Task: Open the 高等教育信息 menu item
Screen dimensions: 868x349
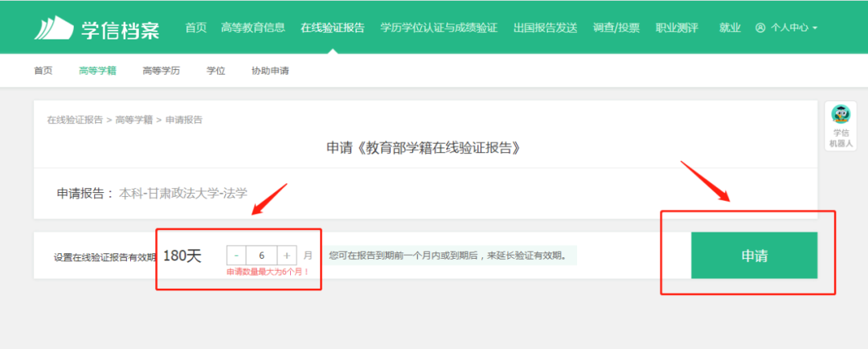Action: (x=253, y=27)
